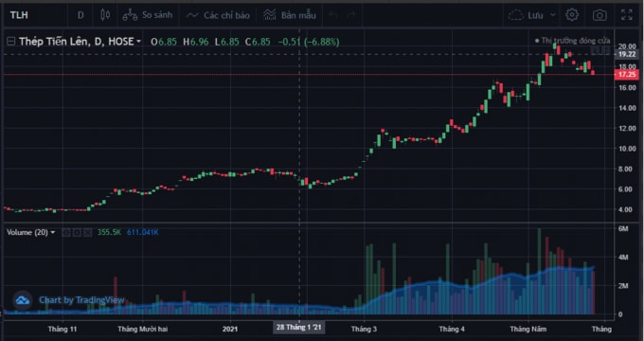Expand the Volume (20) indicator menu
The width and height of the screenshot is (644, 341).
[x=31, y=232]
